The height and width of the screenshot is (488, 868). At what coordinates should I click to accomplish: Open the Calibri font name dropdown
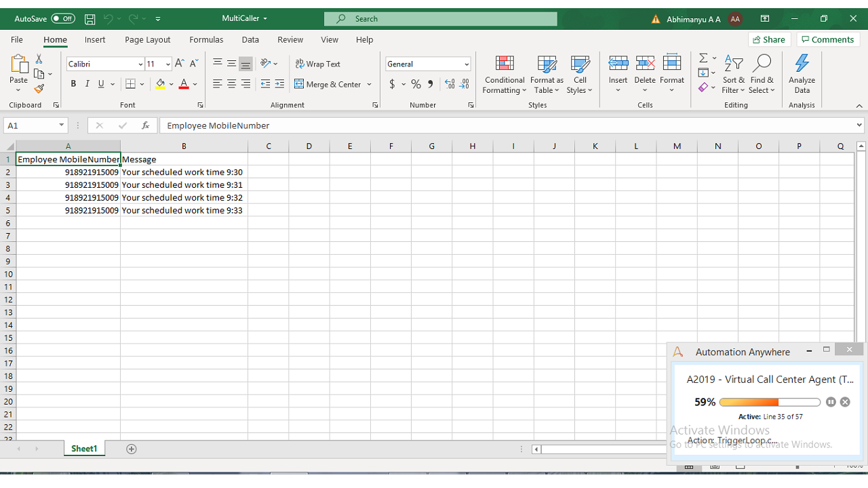140,64
